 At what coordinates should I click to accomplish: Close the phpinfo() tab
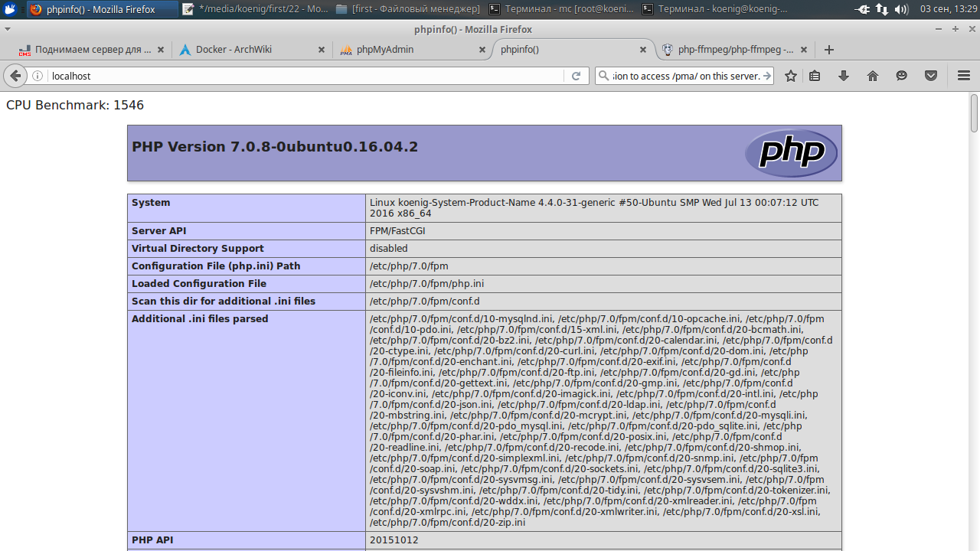pyautogui.click(x=643, y=50)
